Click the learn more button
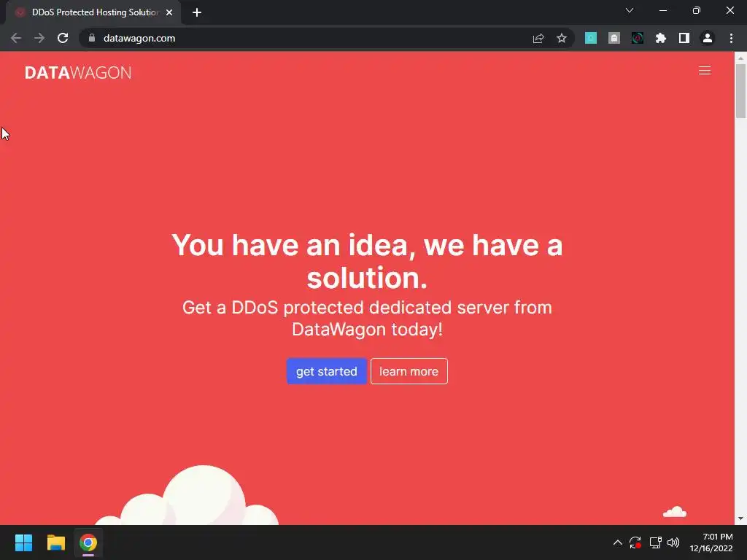Viewport: 747px width, 560px height. click(409, 371)
